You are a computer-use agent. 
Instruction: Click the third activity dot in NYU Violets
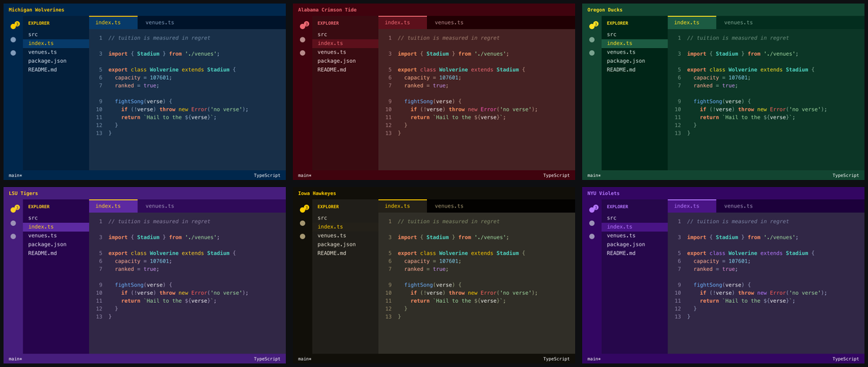pyautogui.click(x=592, y=236)
